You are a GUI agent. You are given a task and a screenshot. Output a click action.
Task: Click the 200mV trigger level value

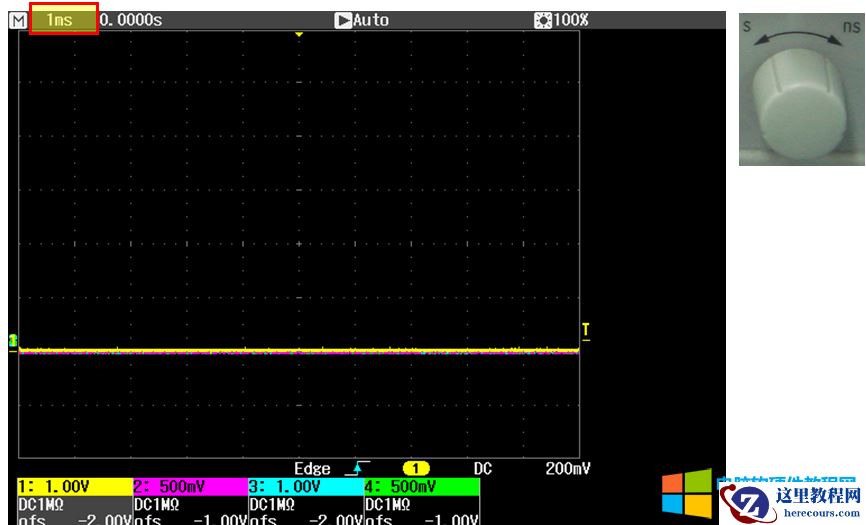point(568,468)
